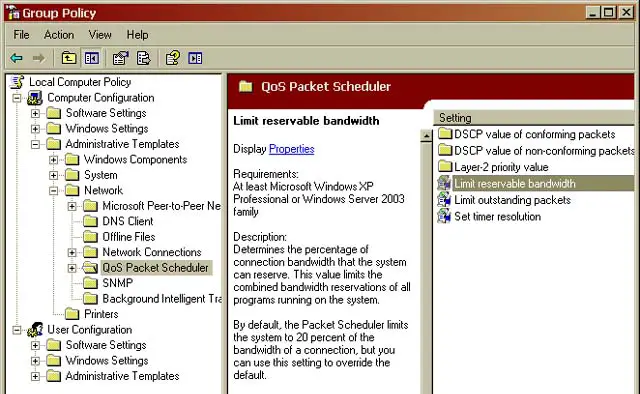Open the Action menu
The image size is (640, 394).
(59, 35)
